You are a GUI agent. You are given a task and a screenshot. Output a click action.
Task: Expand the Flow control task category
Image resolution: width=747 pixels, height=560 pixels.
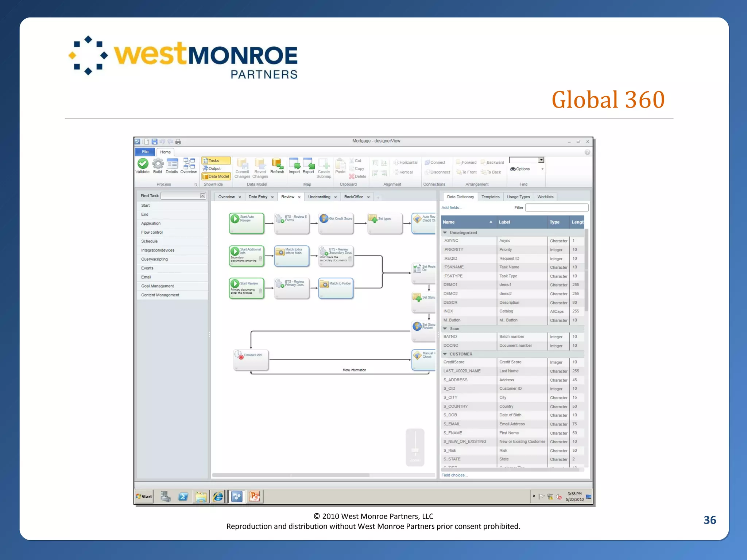[172, 232]
